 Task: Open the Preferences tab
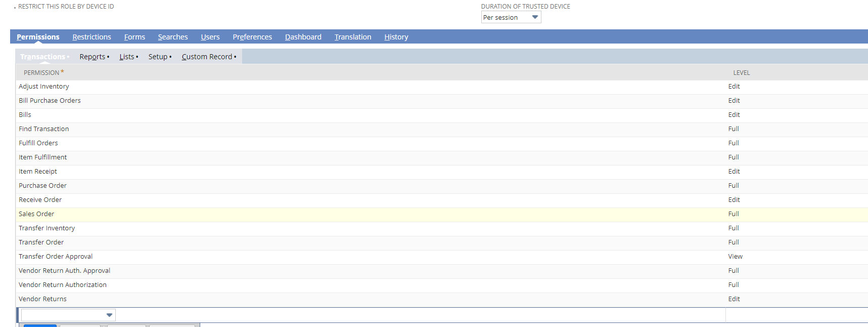pyautogui.click(x=252, y=37)
